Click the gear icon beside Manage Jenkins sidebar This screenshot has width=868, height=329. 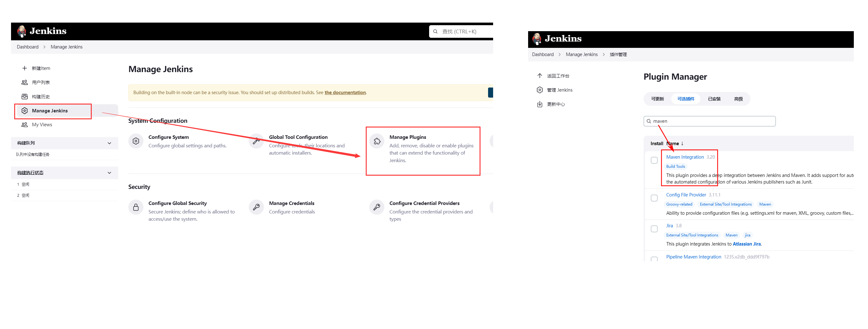25,111
